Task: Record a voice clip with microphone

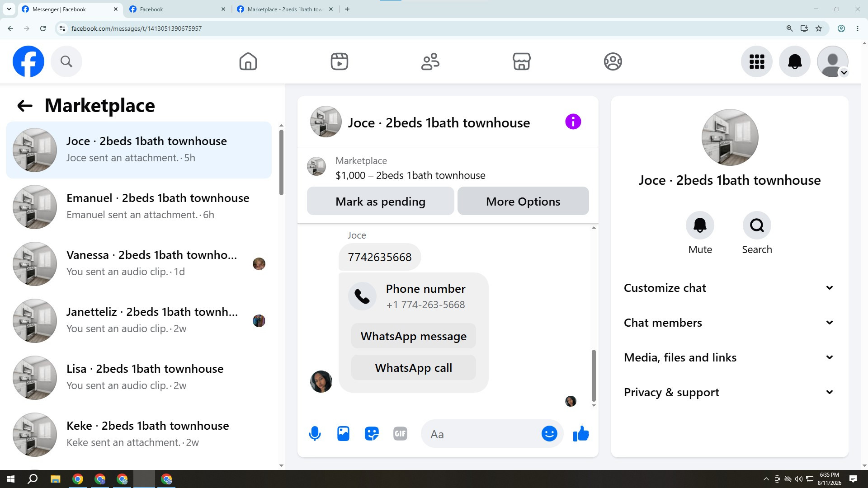Action: [x=315, y=434]
